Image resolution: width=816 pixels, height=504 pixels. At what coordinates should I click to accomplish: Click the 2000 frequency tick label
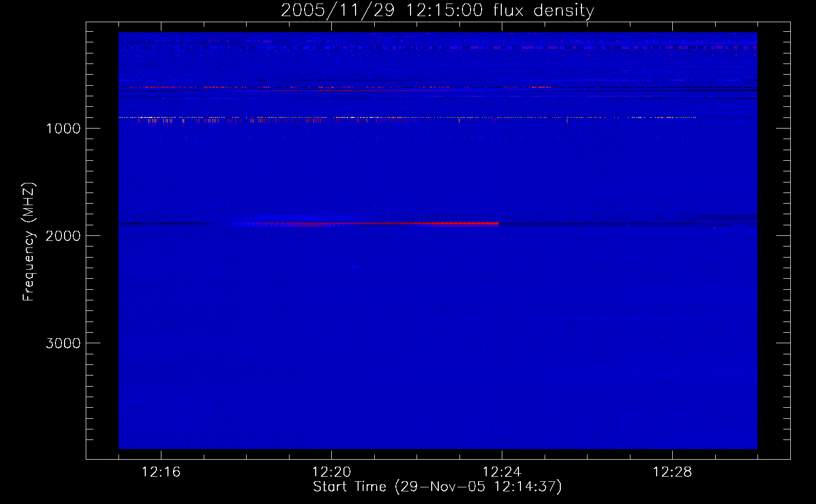[x=63, y=236]
